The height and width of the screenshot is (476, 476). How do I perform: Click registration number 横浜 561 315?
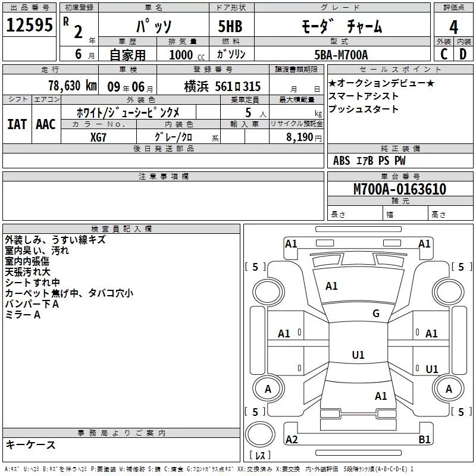pyautogui.click(x=222, y=86)
